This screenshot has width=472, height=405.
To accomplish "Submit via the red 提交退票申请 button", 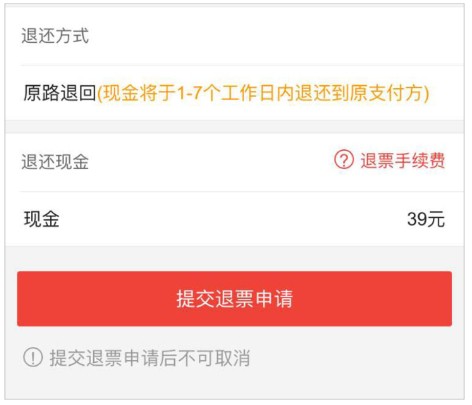I will pyautogui.click(x=234, y=299).
